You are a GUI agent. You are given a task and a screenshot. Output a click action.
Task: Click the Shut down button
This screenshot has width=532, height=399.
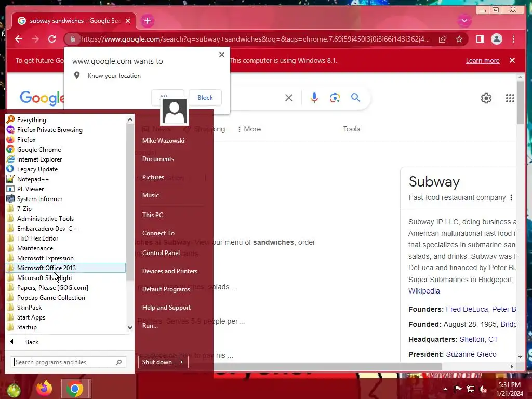click(x=157, y=362)
